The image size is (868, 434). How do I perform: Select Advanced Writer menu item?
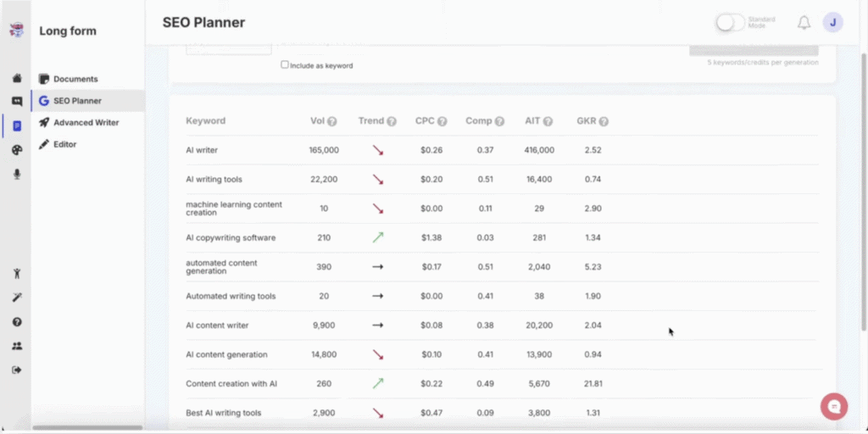click(86, 122)
